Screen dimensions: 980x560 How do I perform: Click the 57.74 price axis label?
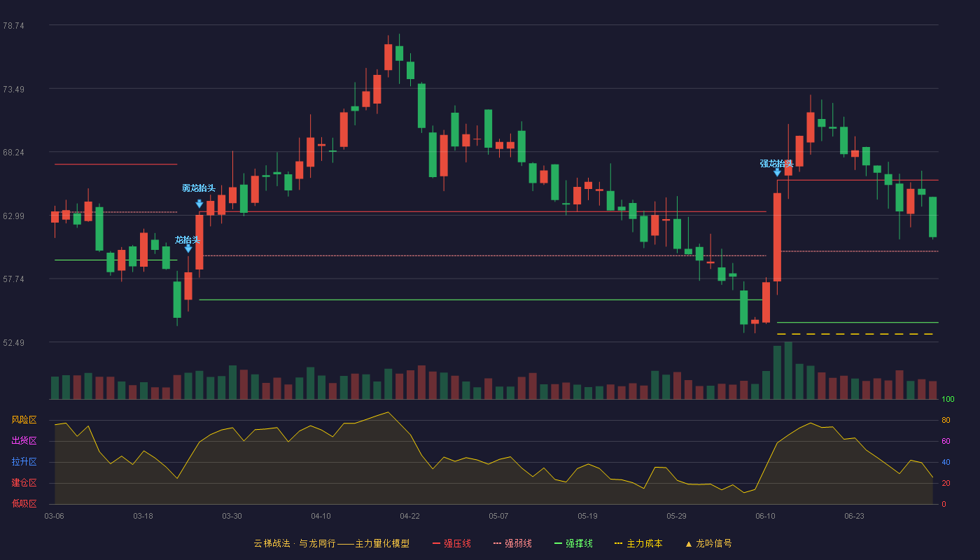coord(13,279)
